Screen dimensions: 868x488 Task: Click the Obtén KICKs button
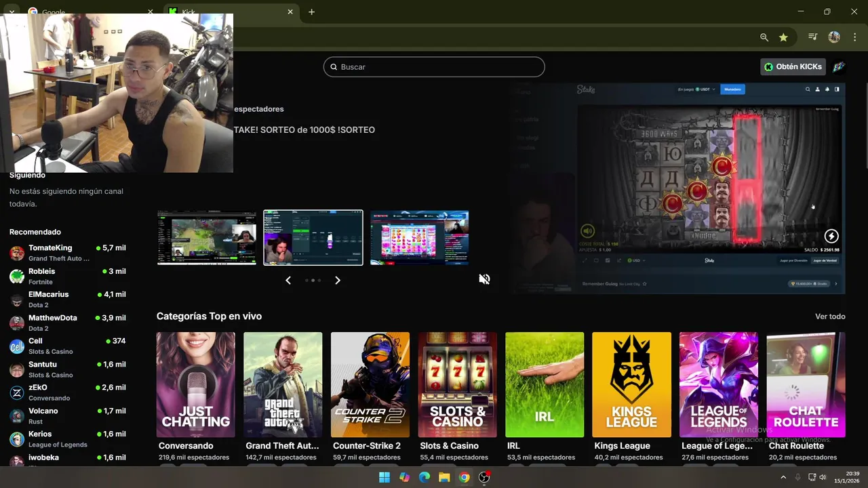[793, 66]
